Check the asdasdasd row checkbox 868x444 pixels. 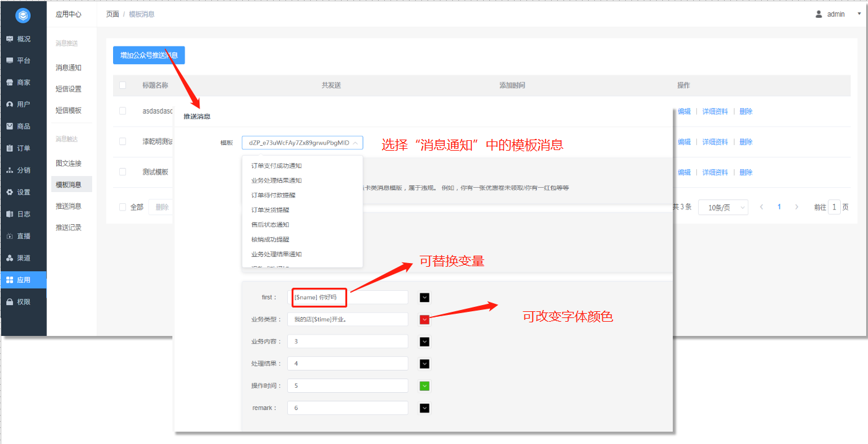click(122, 111)
